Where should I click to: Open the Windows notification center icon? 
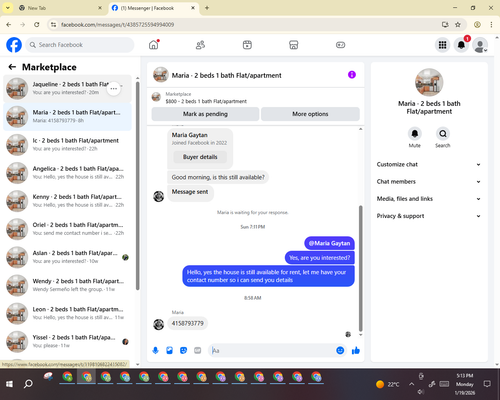pos(487,384)
